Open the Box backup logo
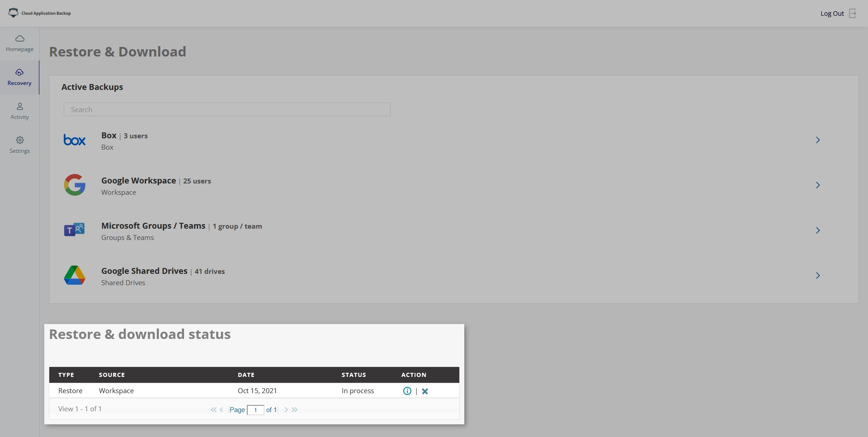 [x=75, y=140]
